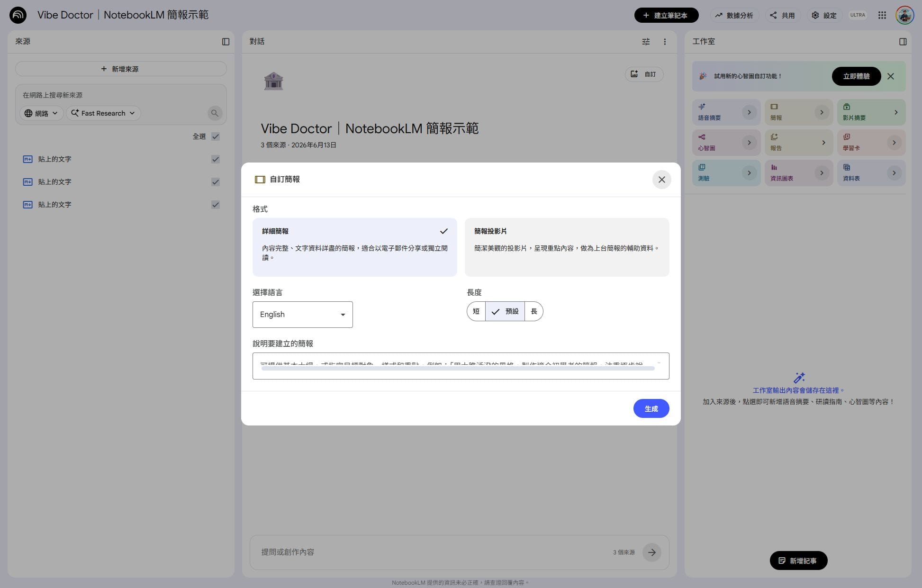Open the 網路 source type dropdown
This screenshot has width=922, height=588.
click(x=41, y=113)
